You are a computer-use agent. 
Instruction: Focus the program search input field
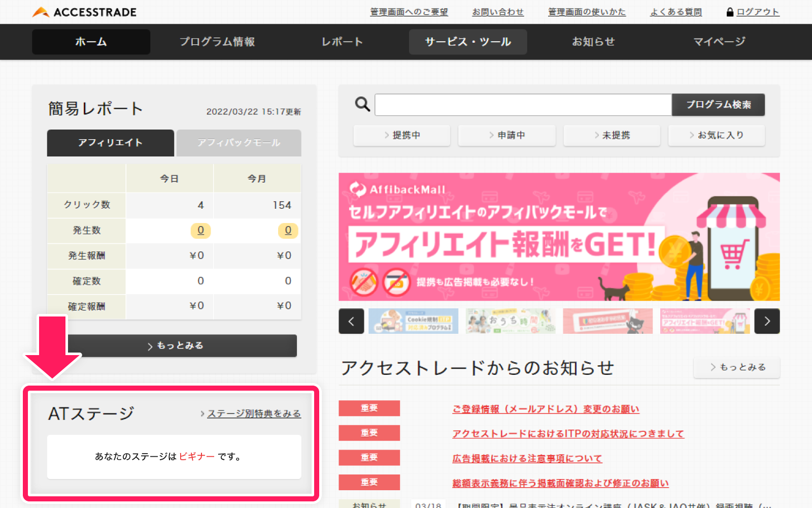tap(523, 105)
